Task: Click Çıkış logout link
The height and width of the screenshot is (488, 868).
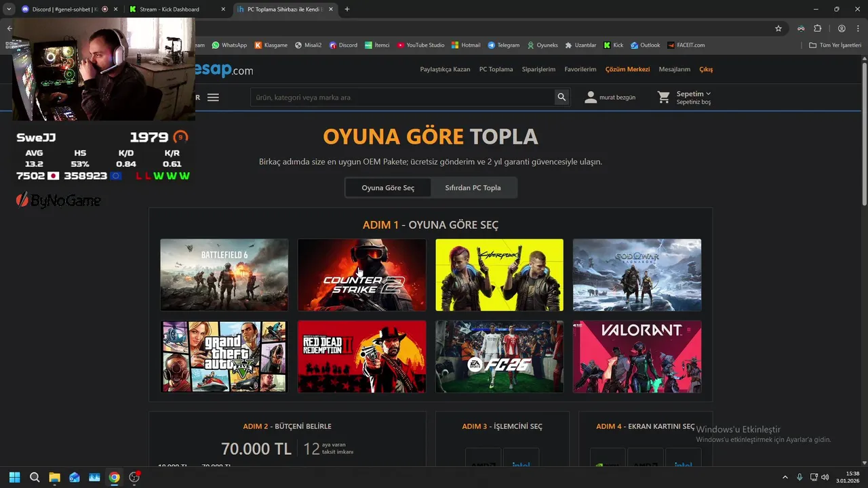Action: click(706, 69)
